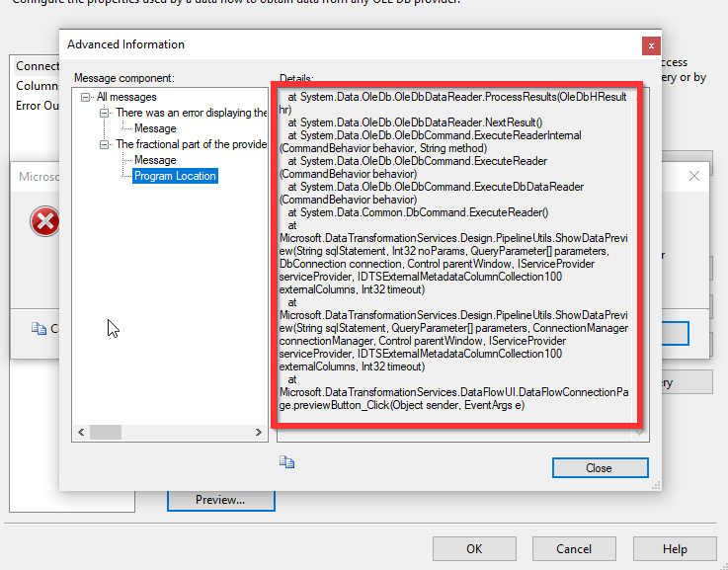This screenshot has width=728, height=570.
Task: Click the Preview... button
Action: [x=219, y=500]
